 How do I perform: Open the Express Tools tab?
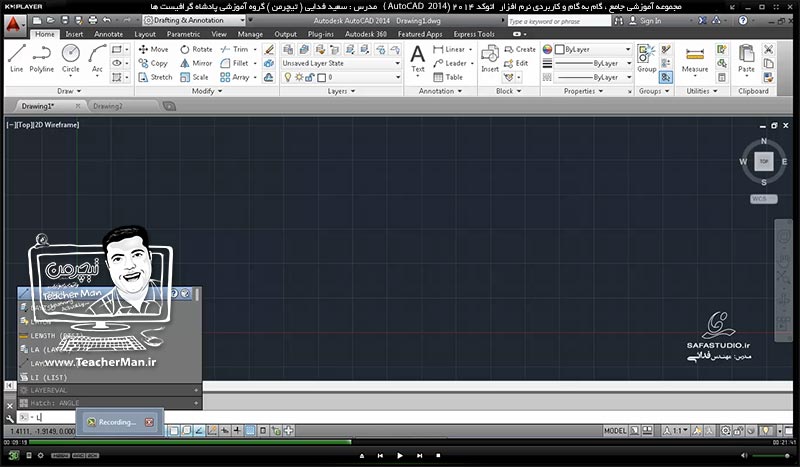474,34
